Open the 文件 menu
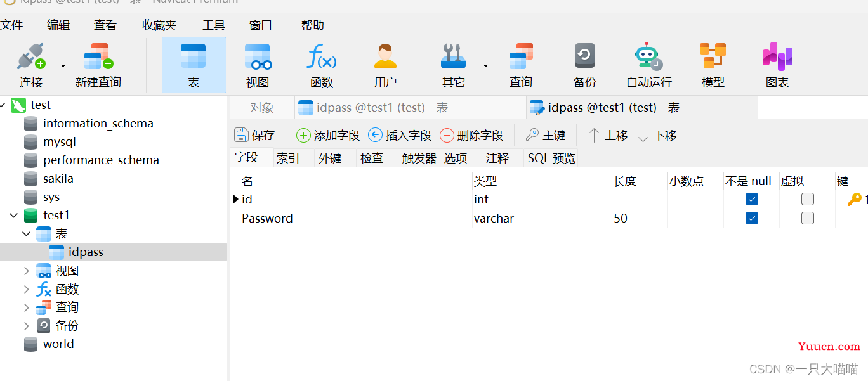This screenshot has width=868, height=381. pos(11,25)
